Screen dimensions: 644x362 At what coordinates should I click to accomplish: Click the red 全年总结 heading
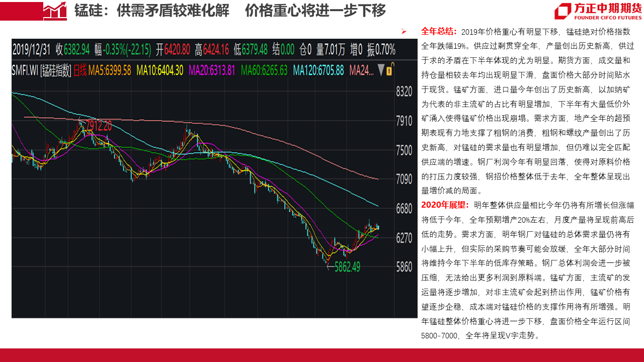(439, 31)
